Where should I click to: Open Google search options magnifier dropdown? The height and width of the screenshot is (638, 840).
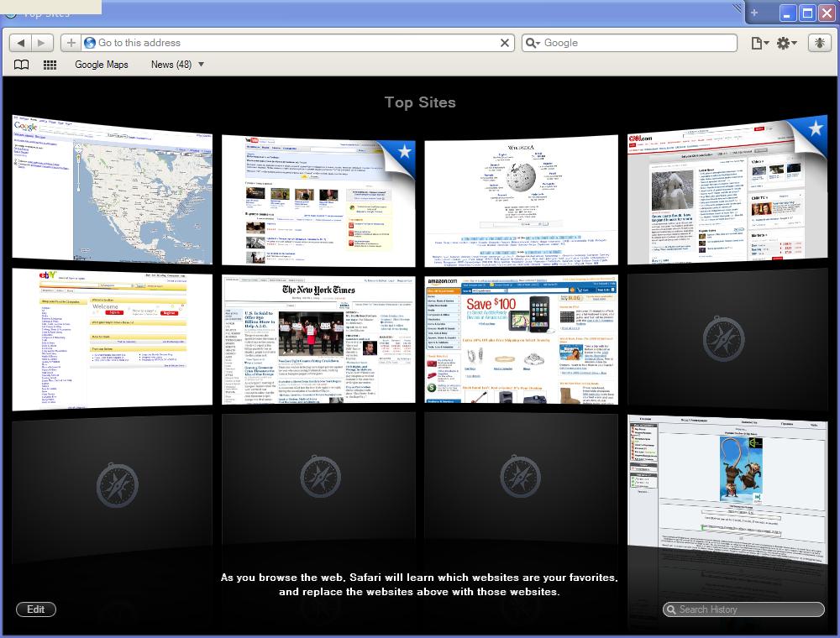532,43
